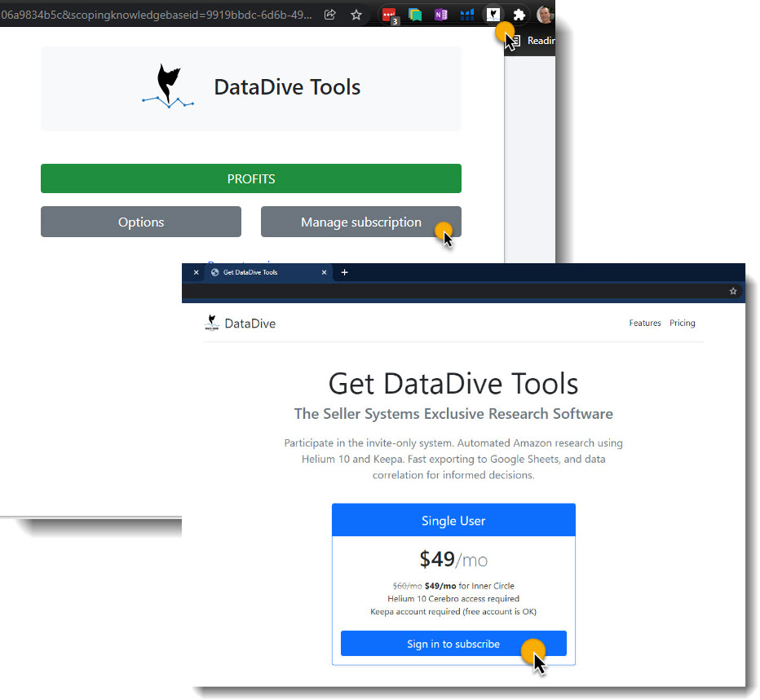Go to the Pricing link
This screenshot has width=760, height=700.
click(682, 323)
